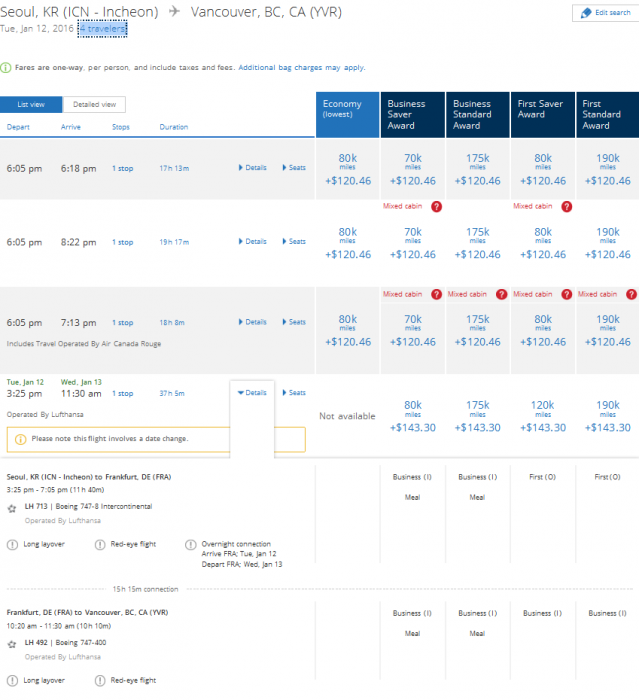Expand Details for the 6:05 pm to 6:18 pm flight
The image size is (639, 700).
pos(252,167)
